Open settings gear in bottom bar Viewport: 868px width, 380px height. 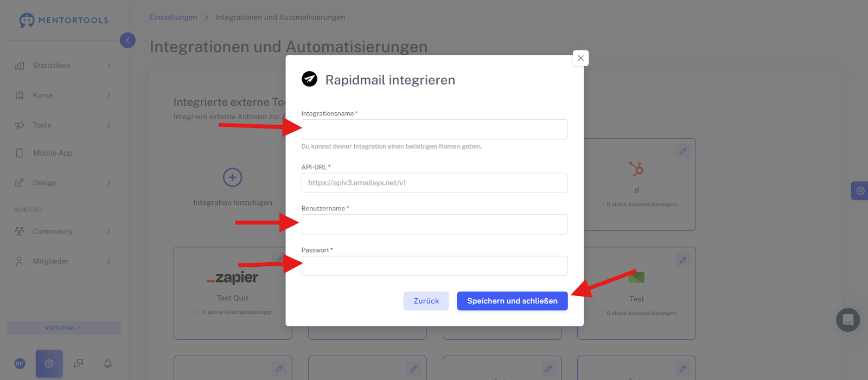[x=49, y=364]
